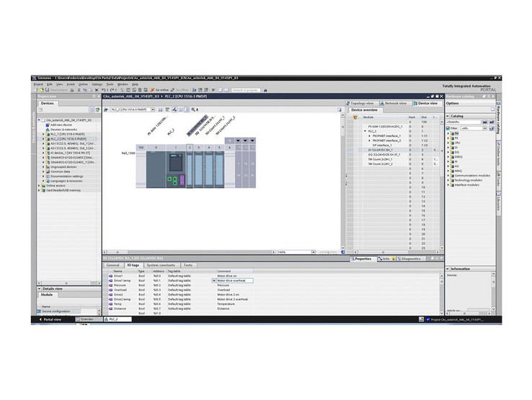This screenshot has height=400, width=532.
Task: Open the Edit menu
Action: click(50, 84)
